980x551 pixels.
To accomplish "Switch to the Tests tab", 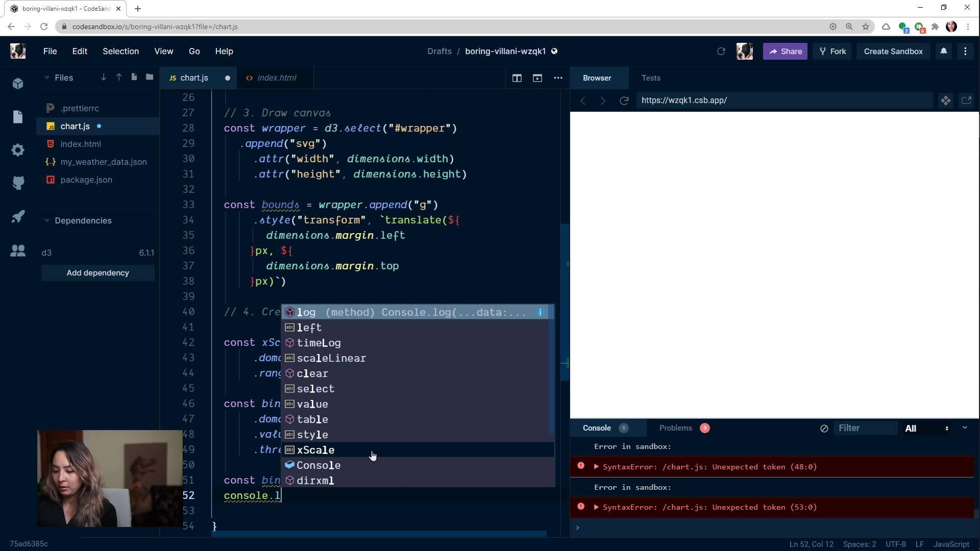I will click(651, 78).
